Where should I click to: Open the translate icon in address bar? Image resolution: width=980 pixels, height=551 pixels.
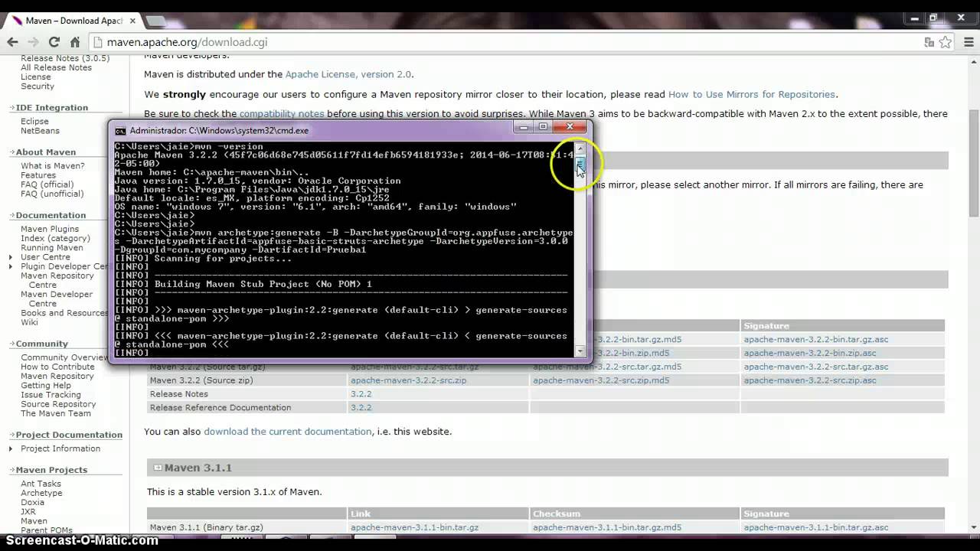929,43
